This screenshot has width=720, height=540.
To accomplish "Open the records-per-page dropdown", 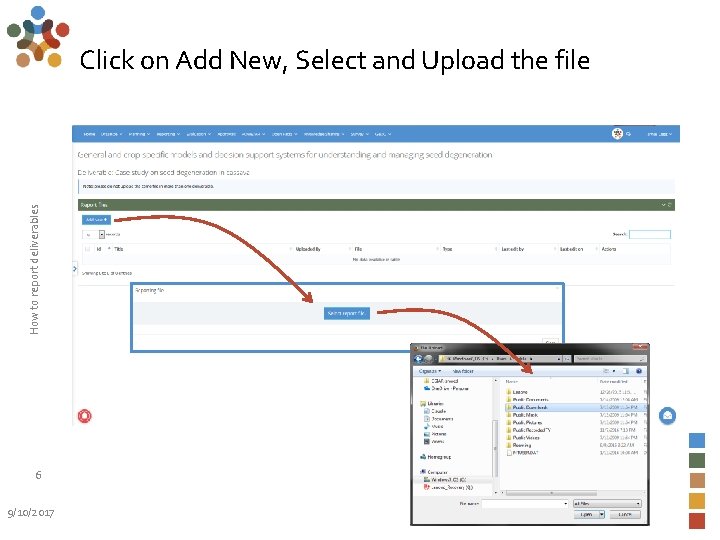I will (x=95, y=234).
